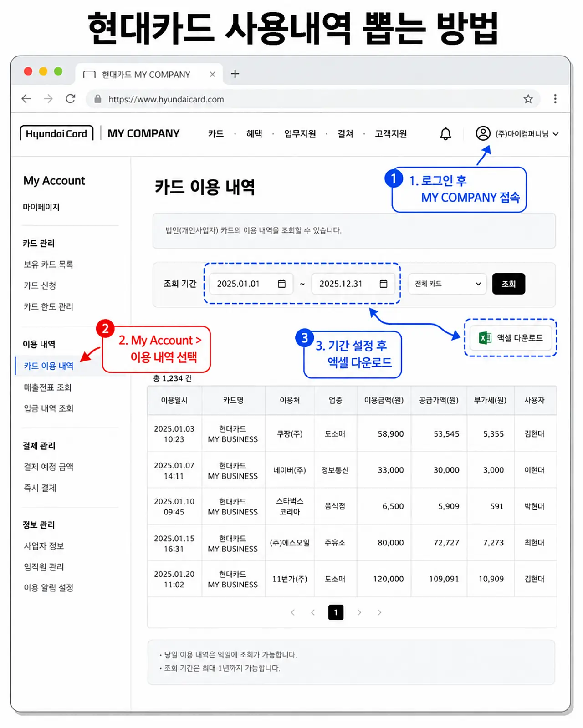Go to previous page of results

click(x=313, y=612)
